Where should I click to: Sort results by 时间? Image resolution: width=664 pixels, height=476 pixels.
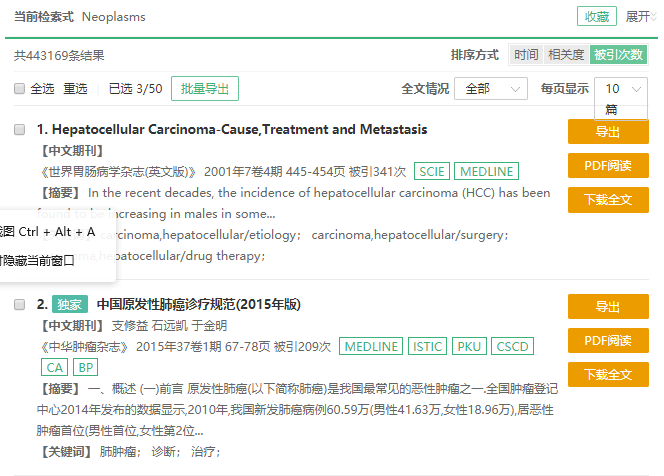[525, 55]
